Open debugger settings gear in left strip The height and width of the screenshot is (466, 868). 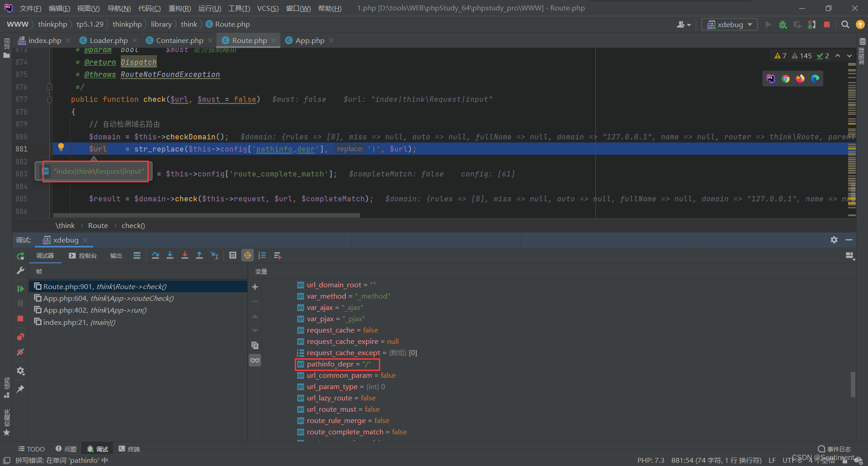click(20, 371)
